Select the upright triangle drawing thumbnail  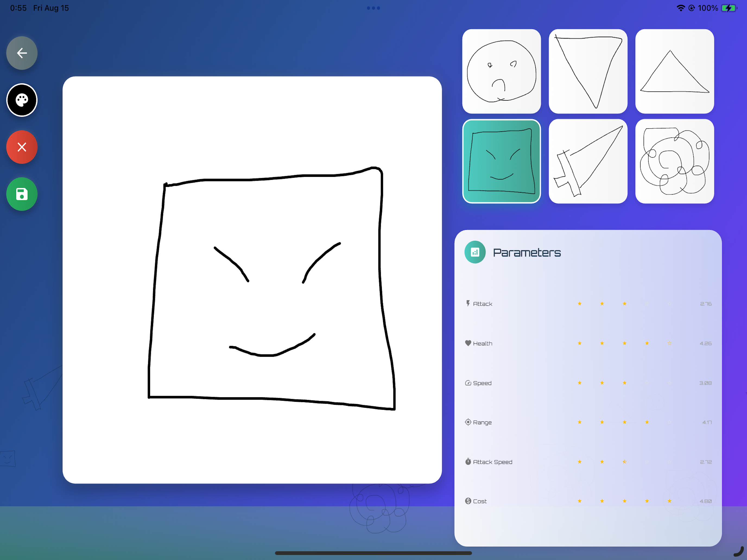(x=675, y=71)
